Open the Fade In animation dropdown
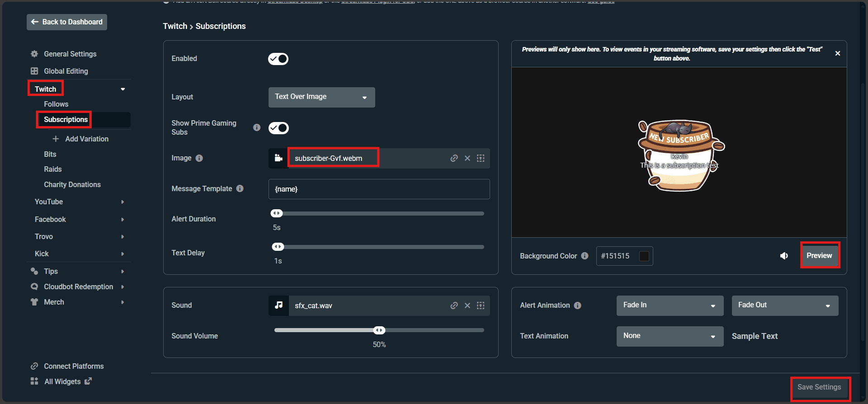The width and height of the screenshot is (868, 404). [670, 305]
